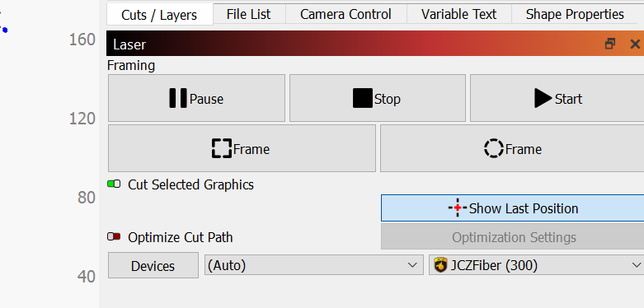Viewport: 644px width, 308px height.
Task: Click the Devices button
Action: click(153, 265)
